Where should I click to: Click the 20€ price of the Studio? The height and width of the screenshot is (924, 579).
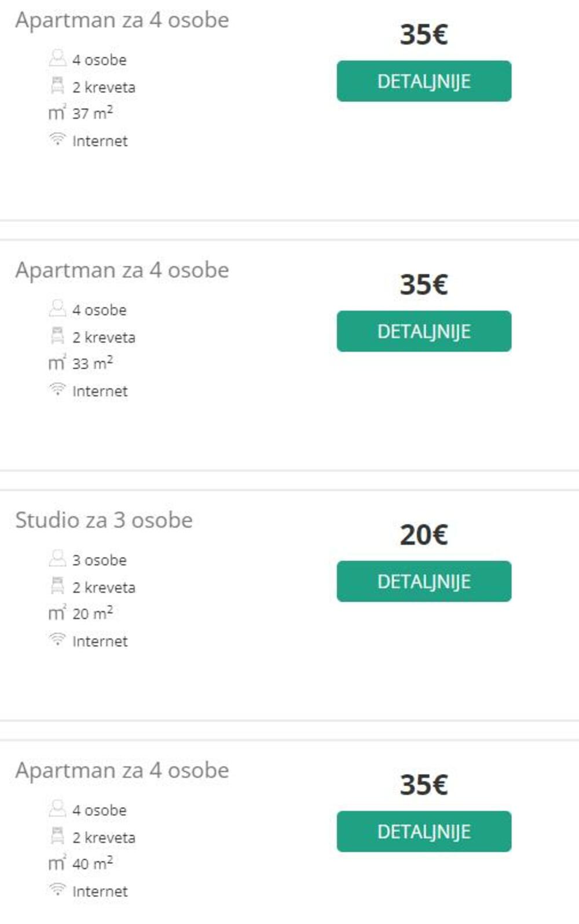click(424, 534)
